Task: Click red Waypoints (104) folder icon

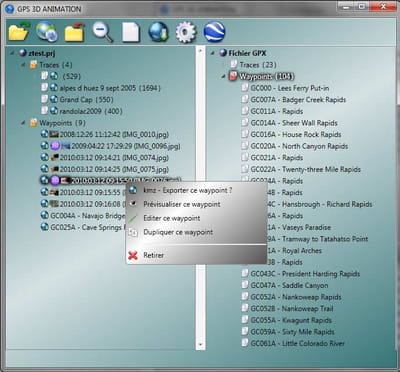Action: (x=233, y=76)
